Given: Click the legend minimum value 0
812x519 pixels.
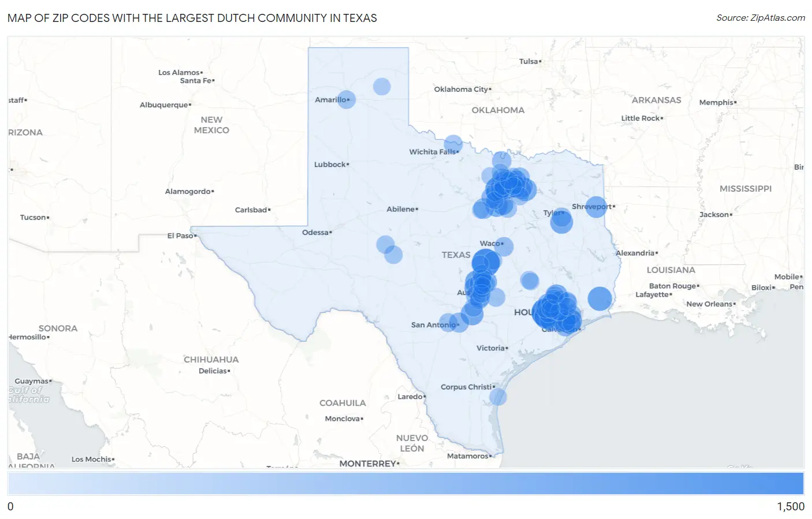Looking at the screenshot, I should pos(10,506).
